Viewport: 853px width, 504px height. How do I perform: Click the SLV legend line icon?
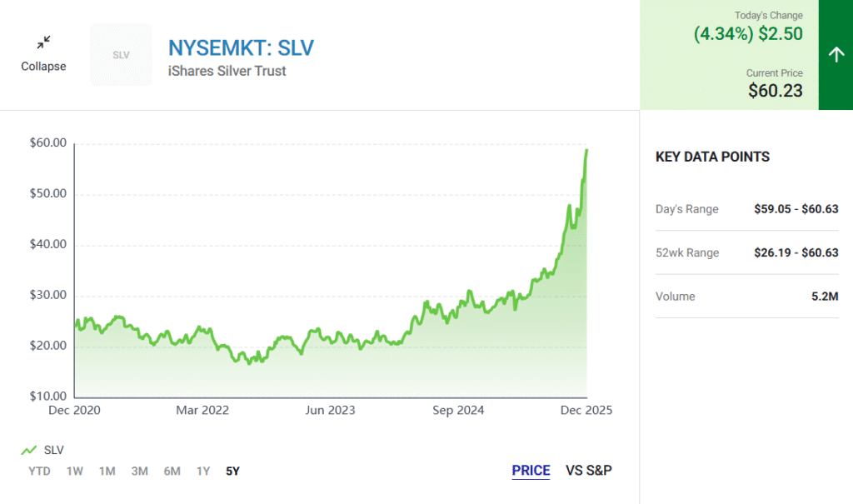29,450
